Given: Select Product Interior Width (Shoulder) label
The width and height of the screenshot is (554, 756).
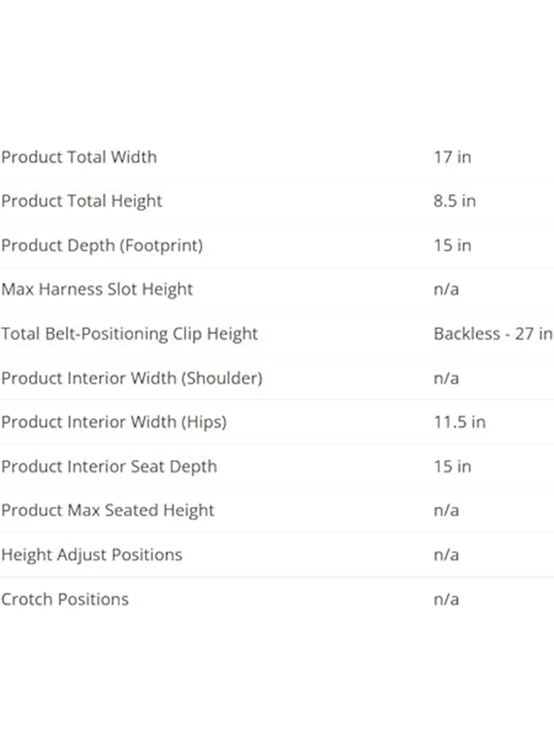Looking at the screenshot, I should [132, 378].
